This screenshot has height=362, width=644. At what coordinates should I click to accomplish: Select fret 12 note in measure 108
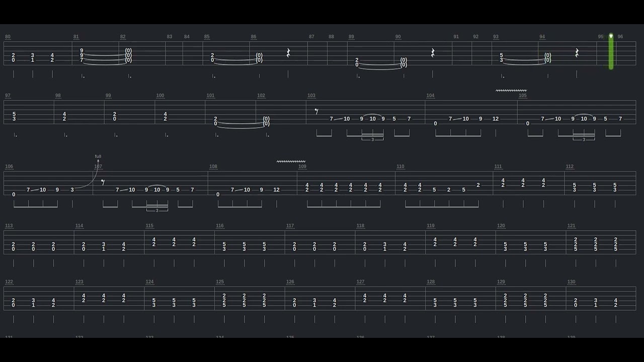click(276, 190)
